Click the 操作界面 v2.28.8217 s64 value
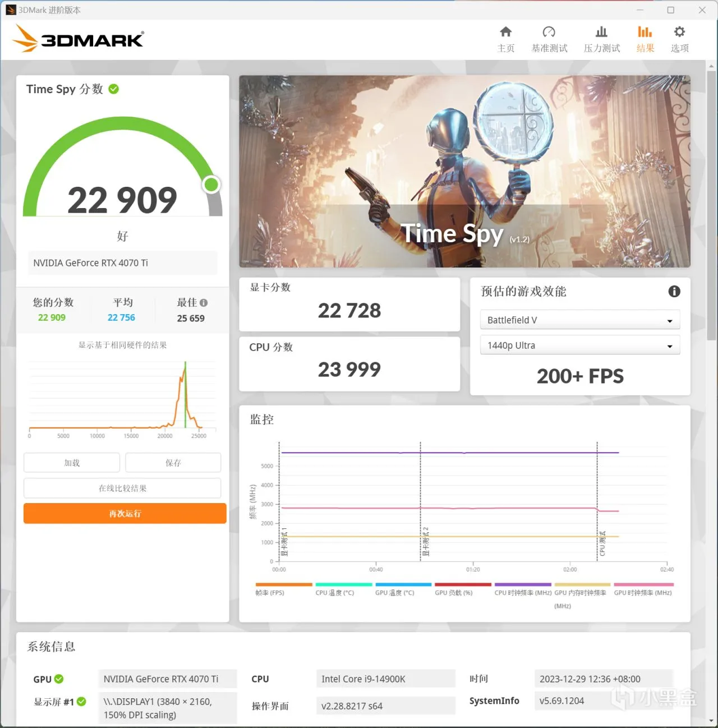 click(385, 706)
